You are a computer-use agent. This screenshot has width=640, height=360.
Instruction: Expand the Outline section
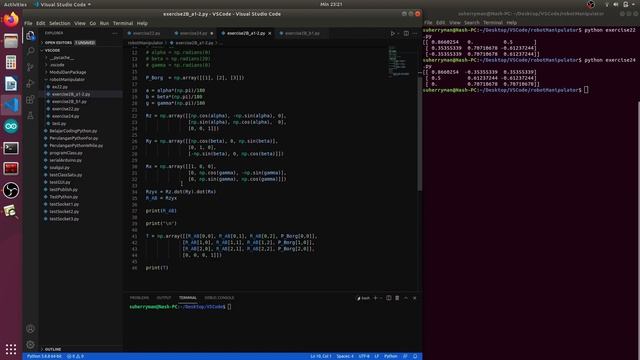(53, 349)
